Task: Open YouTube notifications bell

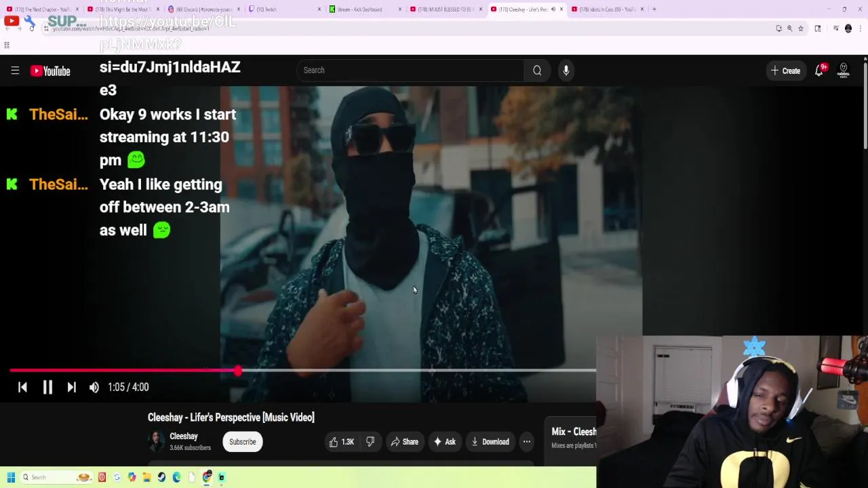Action: pos(819,70)
